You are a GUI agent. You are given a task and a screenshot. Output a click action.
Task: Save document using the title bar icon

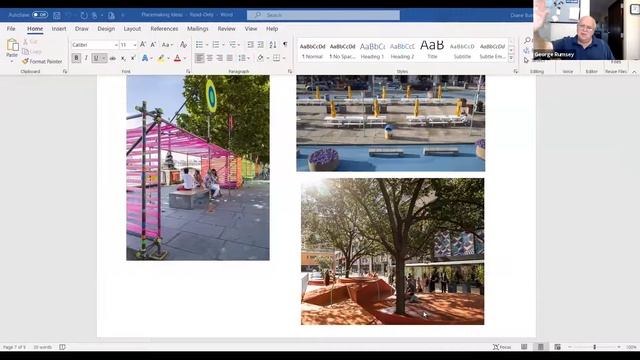click(57, 15)
